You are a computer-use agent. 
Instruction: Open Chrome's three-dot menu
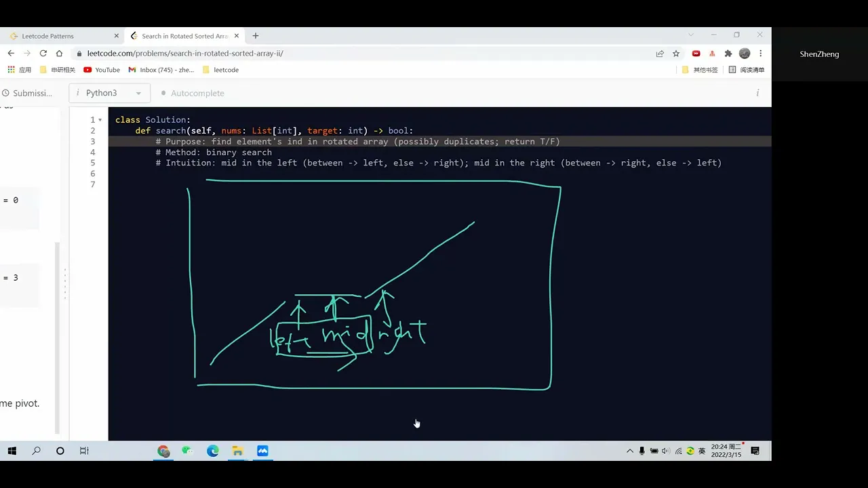[x=761, y=54]
